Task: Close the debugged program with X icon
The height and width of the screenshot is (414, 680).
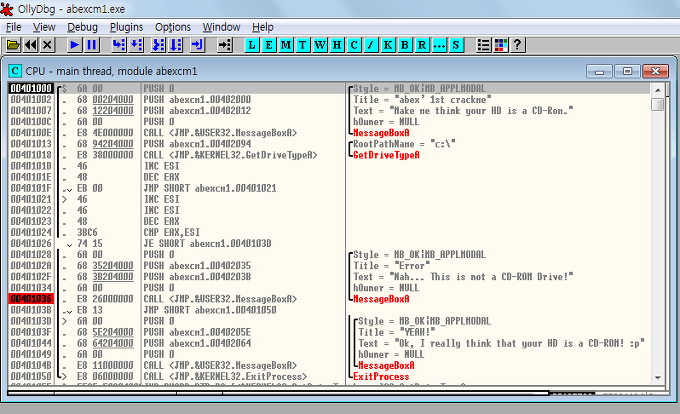Action: click(x=48, y=45)
